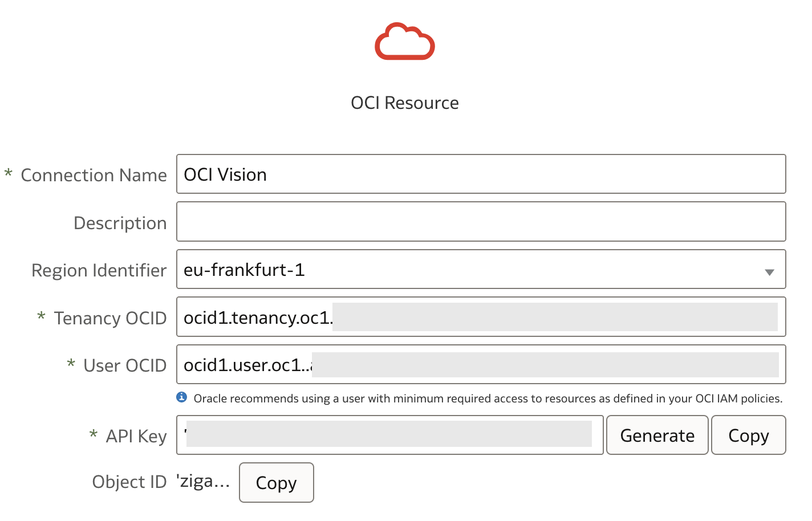Copy the API Key value

point(749,435)
